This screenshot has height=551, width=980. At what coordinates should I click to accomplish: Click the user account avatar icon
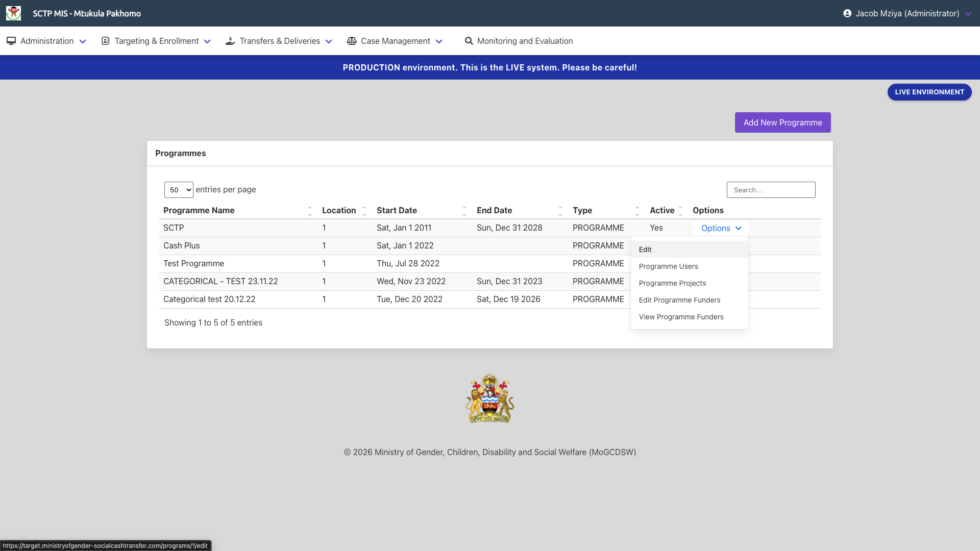coord(847,13)
